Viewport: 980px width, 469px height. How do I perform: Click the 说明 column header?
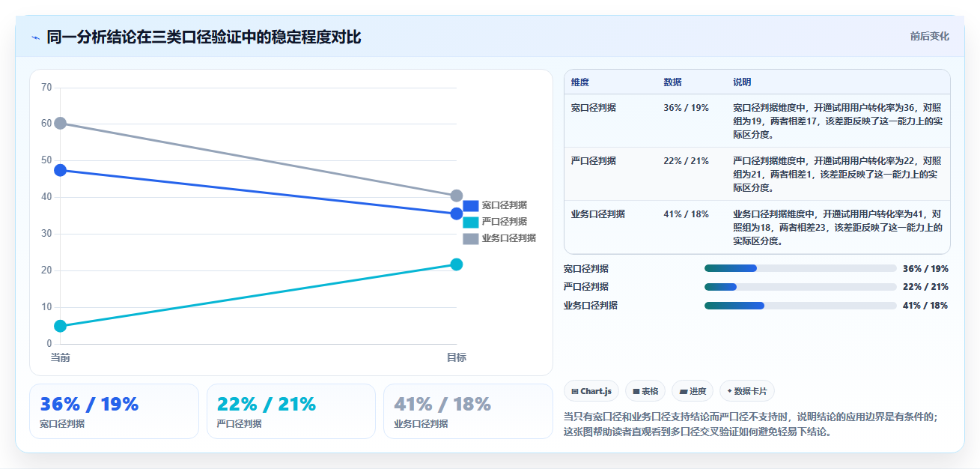pos(742,82)
